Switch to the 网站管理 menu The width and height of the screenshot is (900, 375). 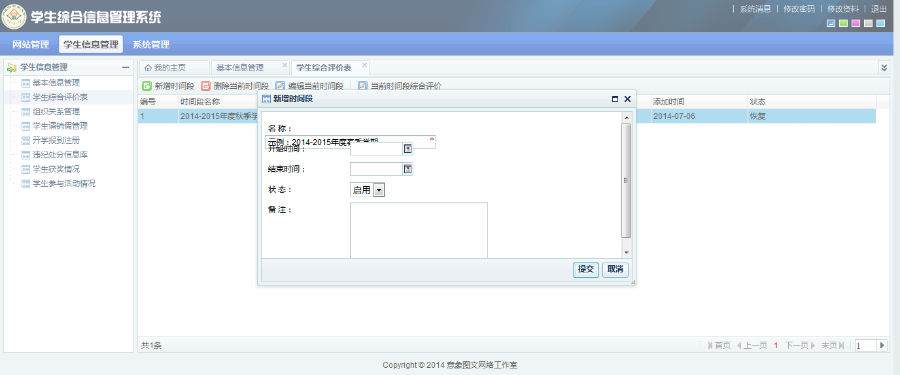pos(30,44)
